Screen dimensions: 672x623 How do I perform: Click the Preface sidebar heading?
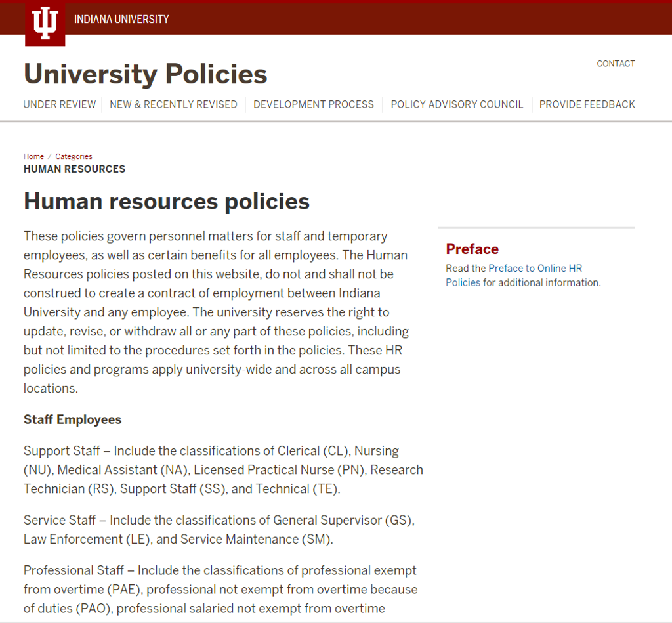[x=472, y=249]
